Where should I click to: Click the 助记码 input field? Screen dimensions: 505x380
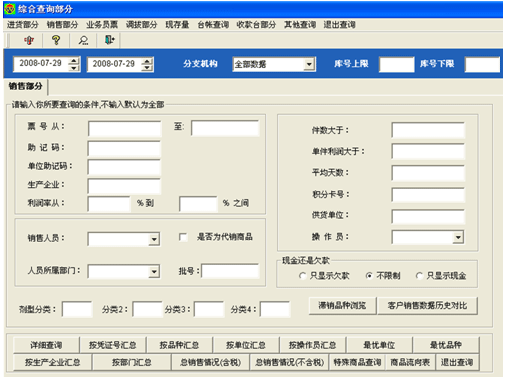tap(124, 149)
